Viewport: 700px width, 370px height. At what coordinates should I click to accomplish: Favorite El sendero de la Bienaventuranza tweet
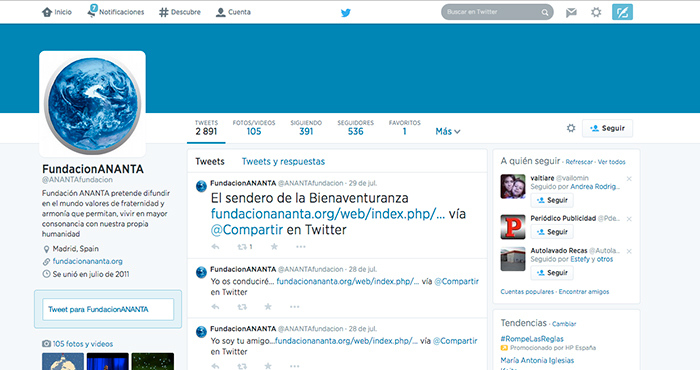point(274,246)
